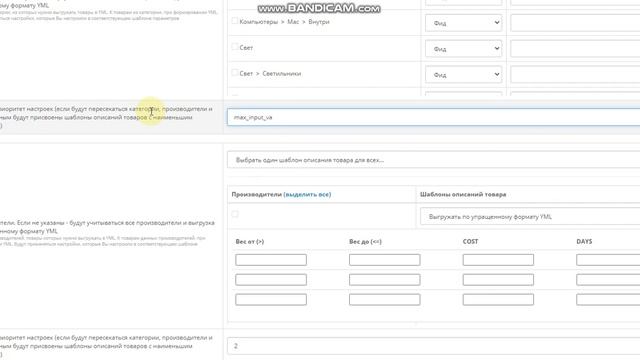Click the 'Свет > Светильники' category label

pyautogui.click(x=270, y=74)
